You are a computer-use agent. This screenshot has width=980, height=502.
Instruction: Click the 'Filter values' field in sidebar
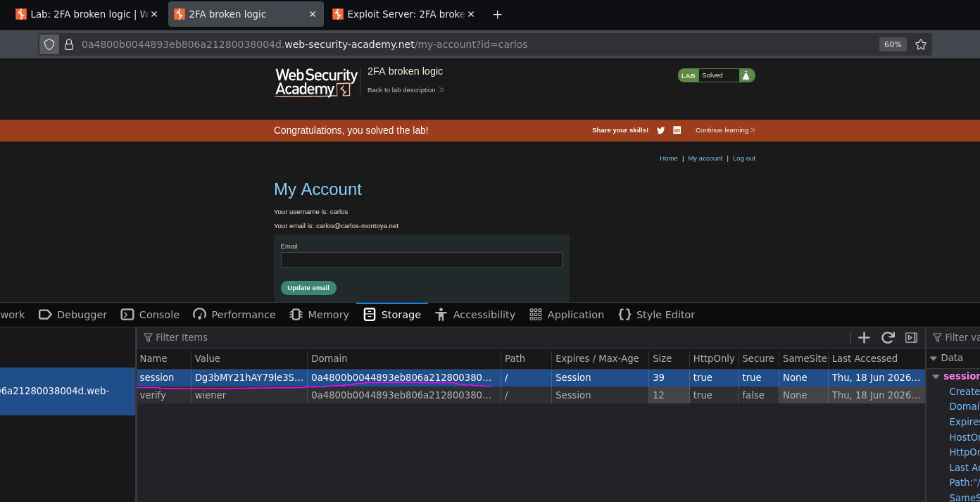click(x=955, y=337)
